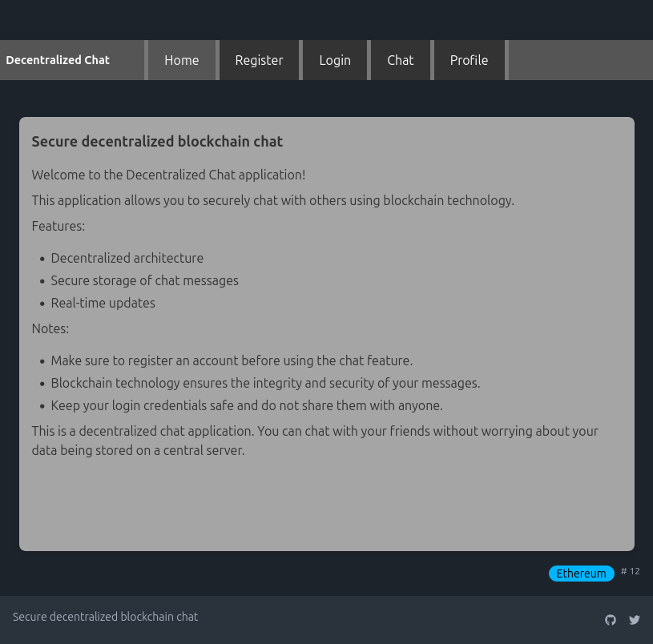Click the 'Features:' label

[x=58, y=226]
